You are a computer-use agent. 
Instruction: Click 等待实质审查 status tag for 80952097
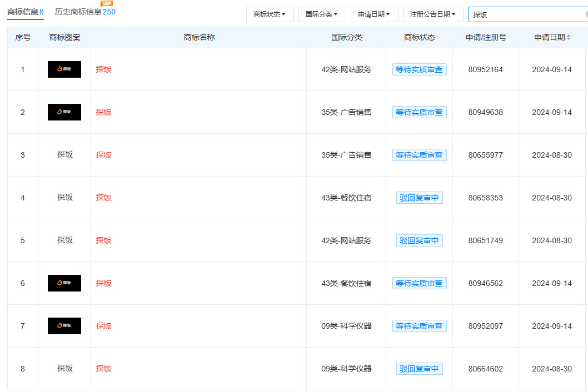tap(419, 326)
